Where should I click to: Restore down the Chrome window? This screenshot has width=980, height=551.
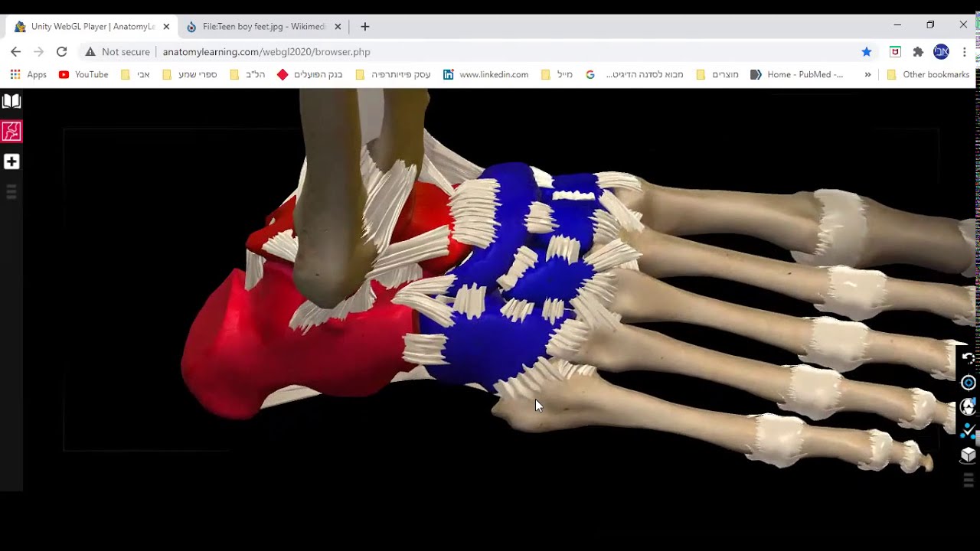coord(930,24)
